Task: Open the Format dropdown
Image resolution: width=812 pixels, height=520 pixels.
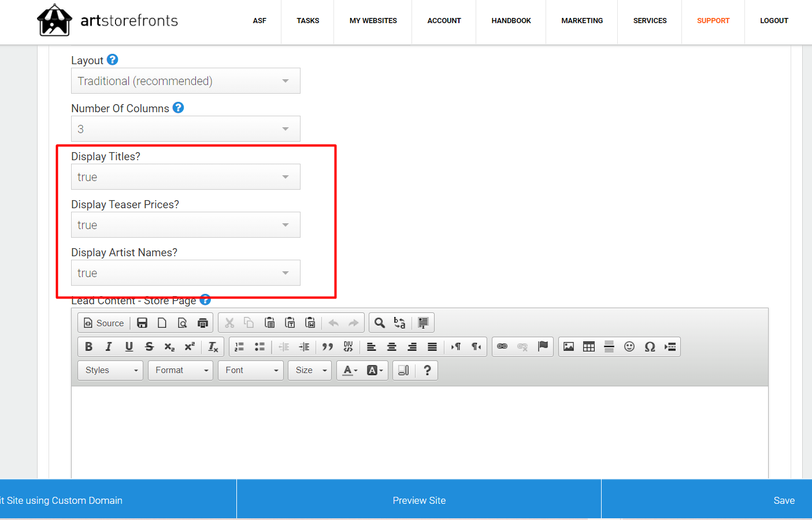Action: [180, 370]
